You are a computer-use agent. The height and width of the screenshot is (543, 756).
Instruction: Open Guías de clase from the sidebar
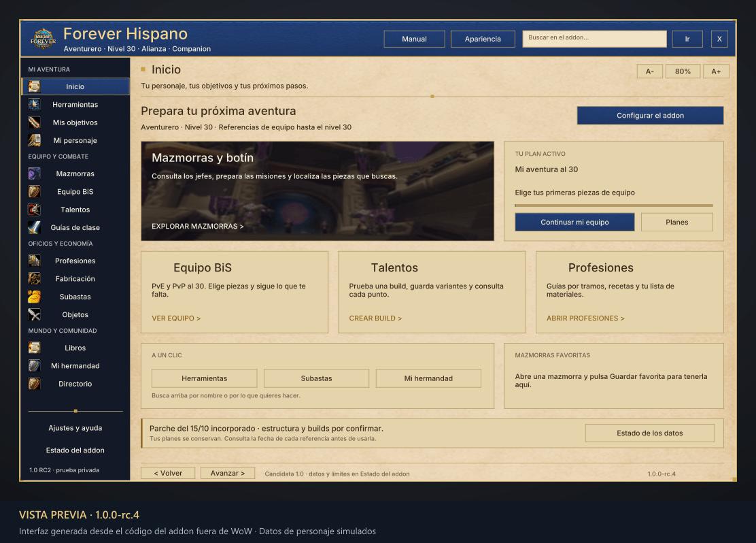75,227
